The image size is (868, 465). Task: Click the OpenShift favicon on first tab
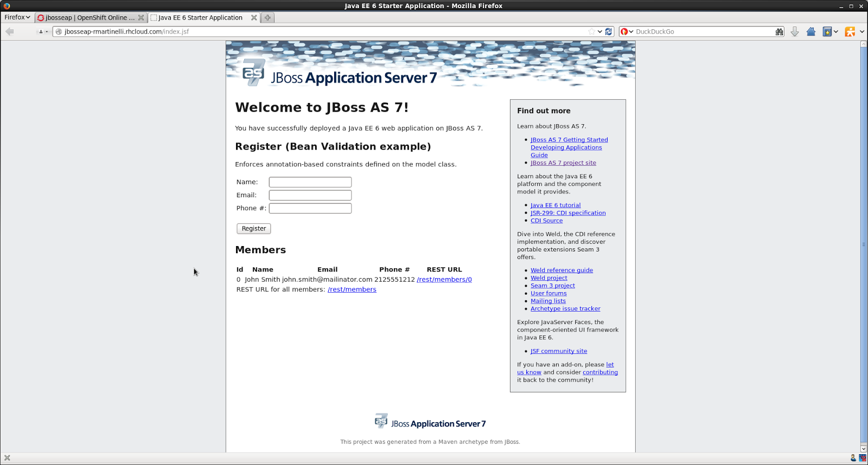pos(41,18)
